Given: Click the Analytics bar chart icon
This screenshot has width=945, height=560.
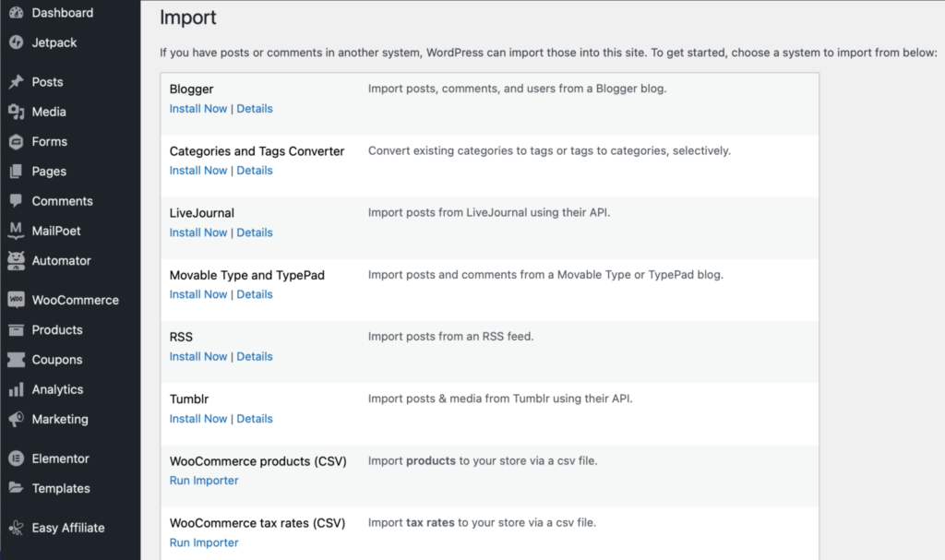Looking at the screenshot, I should tap(17, 389).
